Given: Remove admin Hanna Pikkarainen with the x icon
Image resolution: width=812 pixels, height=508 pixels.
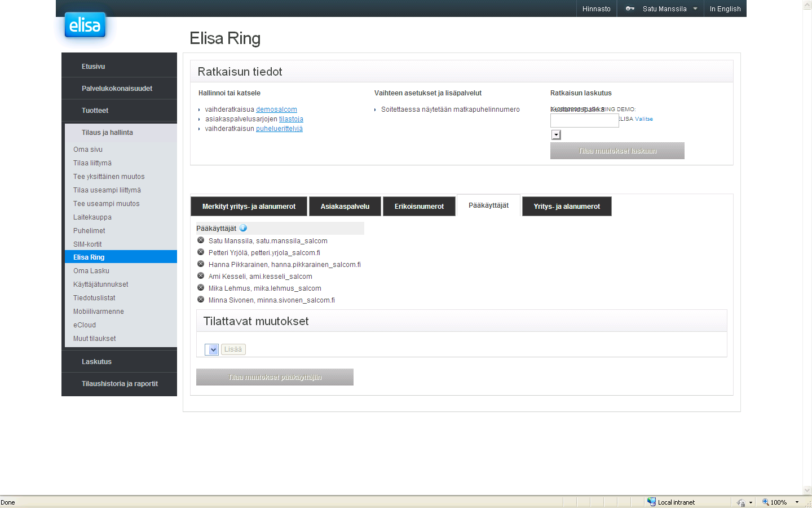Looking at the screenshot, I should [201, 264].
